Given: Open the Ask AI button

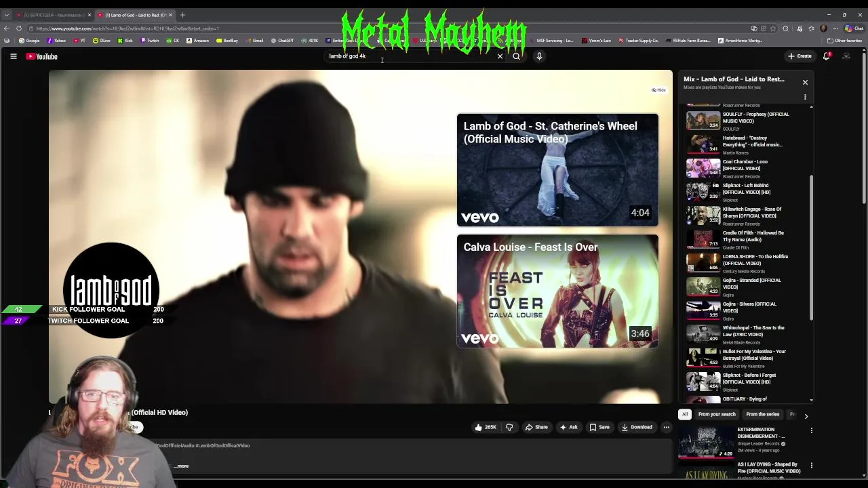Looking at the screenshot, I should click(x=568, y=427).
